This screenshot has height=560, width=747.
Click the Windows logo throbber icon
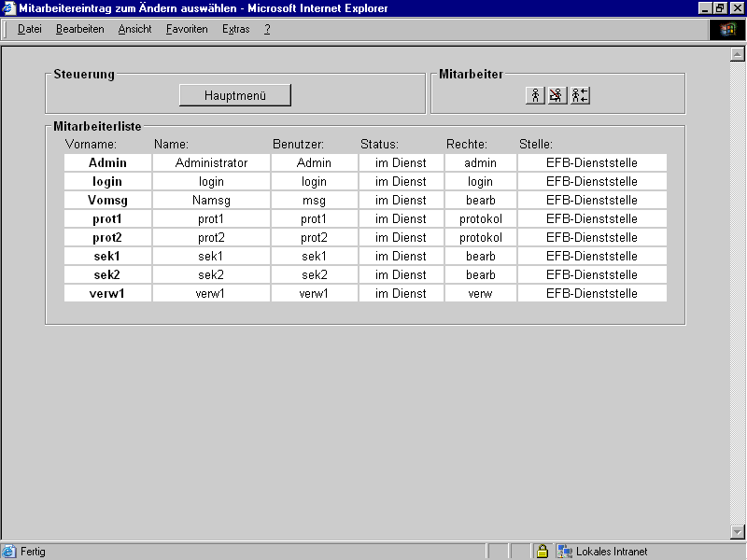click(x=726, y=29)
